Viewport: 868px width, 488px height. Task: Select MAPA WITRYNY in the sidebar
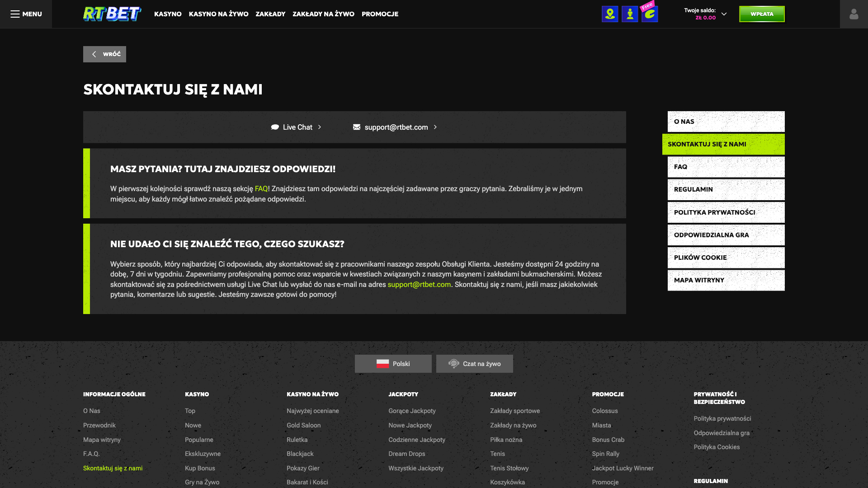pos(726,280)
